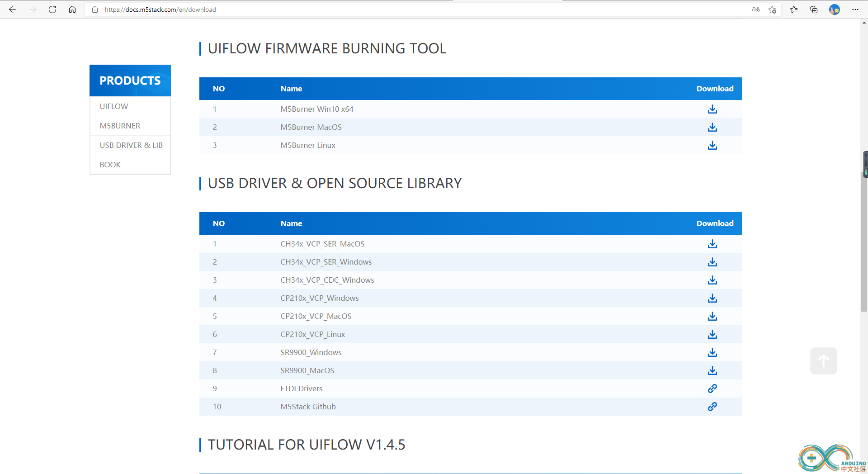This screenshot has height=474, width=868.
Task: Download CP210x_VCP_MacOS driver
Action: tap(712, 316)
